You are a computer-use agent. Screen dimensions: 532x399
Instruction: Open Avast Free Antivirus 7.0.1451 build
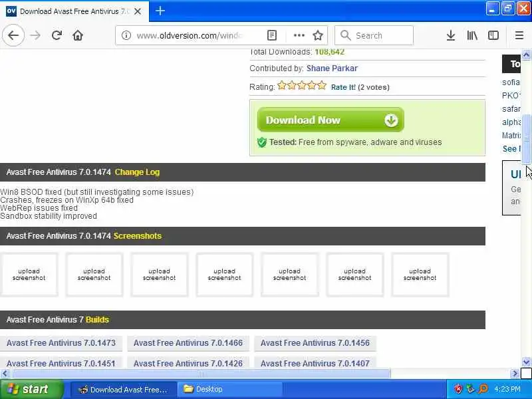point(61,363)
